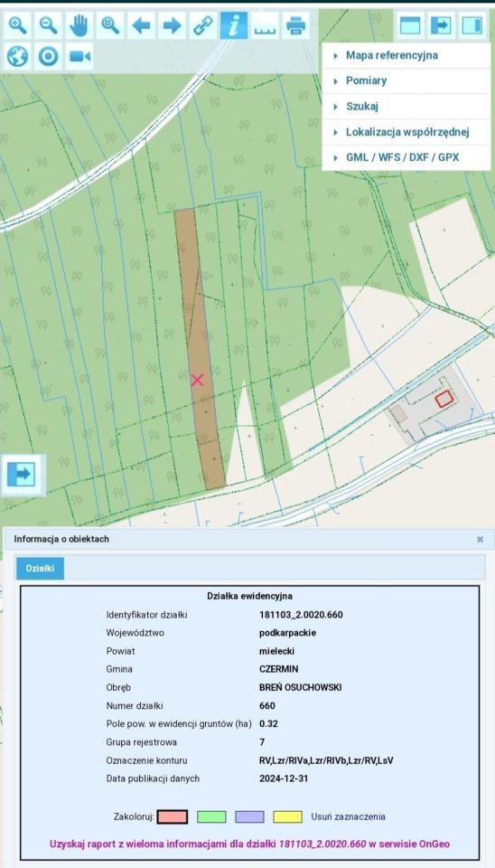Toggle the object info tool
This screenshot has height=868, width=495.
coord(234,25)
